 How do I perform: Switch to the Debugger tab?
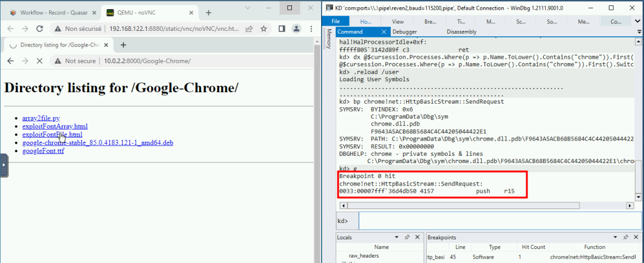(x=405, y=32)
